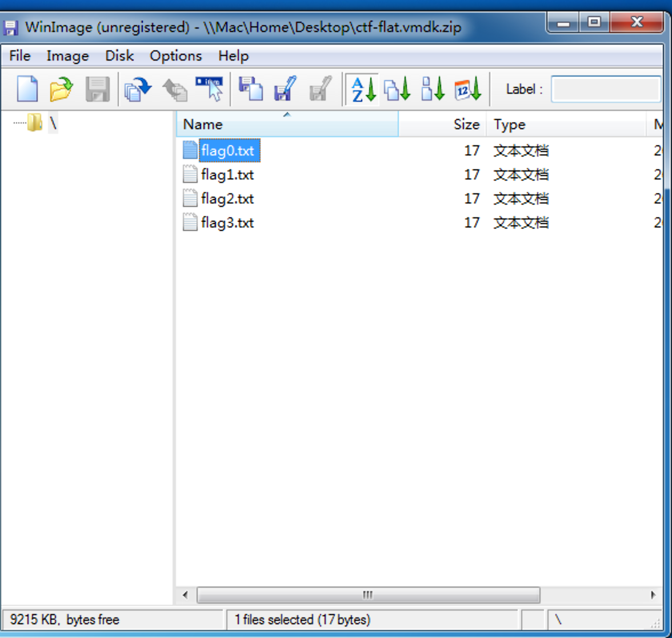This screenshot has width=672, height=638.
Task: Click the flag2.txt file icon
Action: point(190,198)
